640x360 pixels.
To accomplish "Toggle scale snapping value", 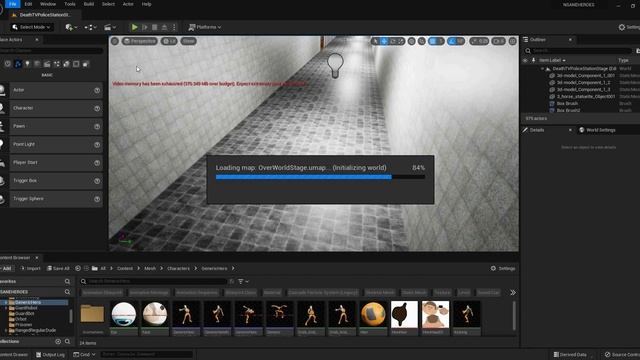I will coord(479,41).
